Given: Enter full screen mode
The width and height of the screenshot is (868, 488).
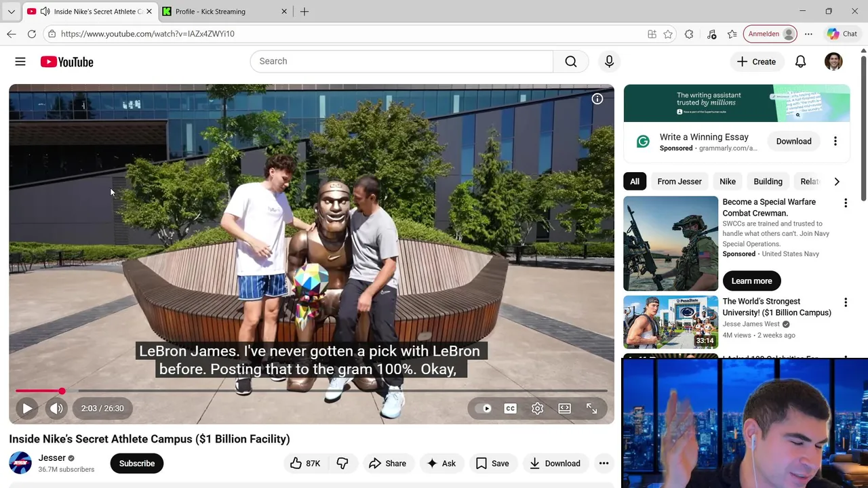Looking at the screenshot, I should pos(591,408).
